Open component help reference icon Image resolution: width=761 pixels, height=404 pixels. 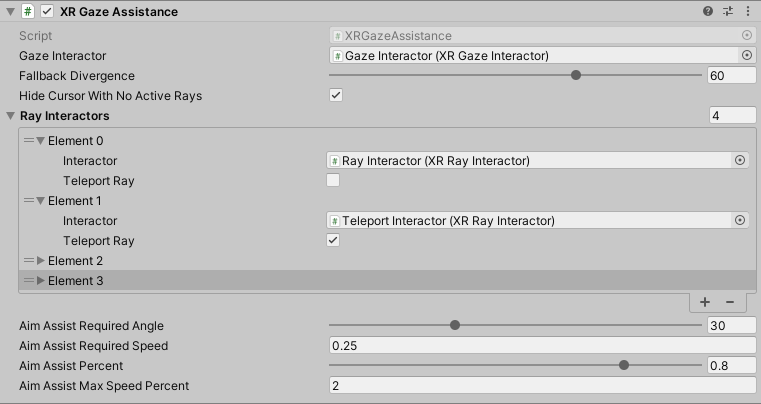coord(708,11)
